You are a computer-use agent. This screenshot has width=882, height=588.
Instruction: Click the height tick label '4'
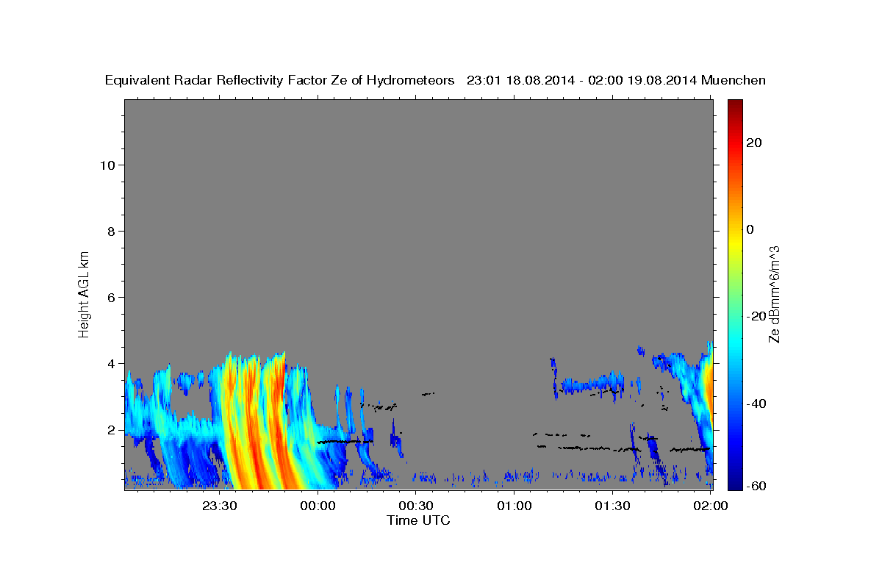point(111,363)
